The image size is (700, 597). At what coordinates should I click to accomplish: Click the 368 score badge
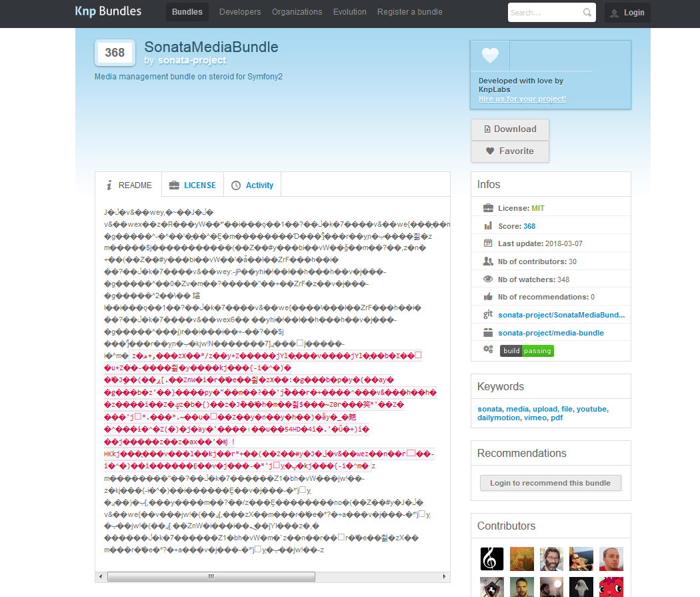click(x=115, y=53)
